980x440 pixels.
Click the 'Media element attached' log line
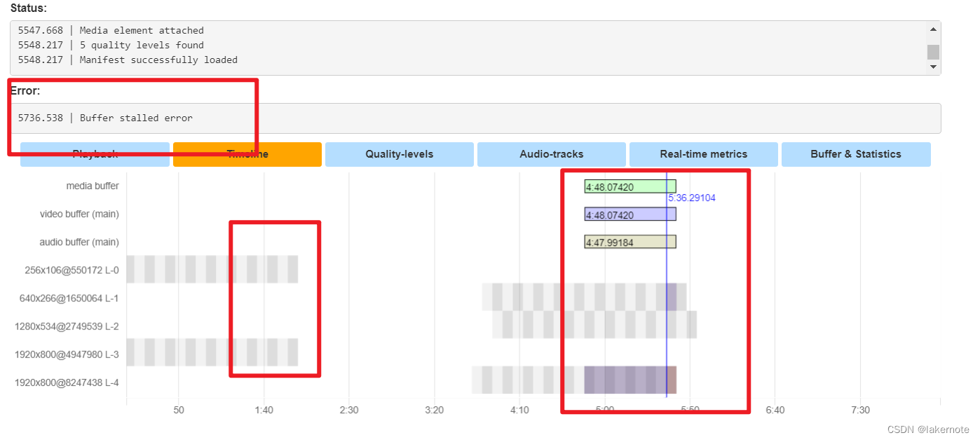(142, 30)
